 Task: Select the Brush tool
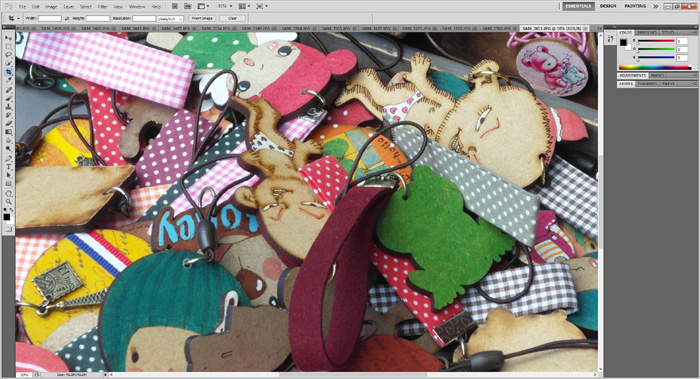[8, 98]
